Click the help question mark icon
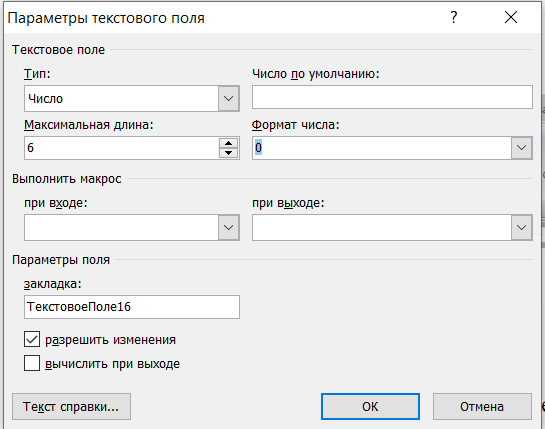The height and width of the screenshot is (429, 545). point(454,17)
